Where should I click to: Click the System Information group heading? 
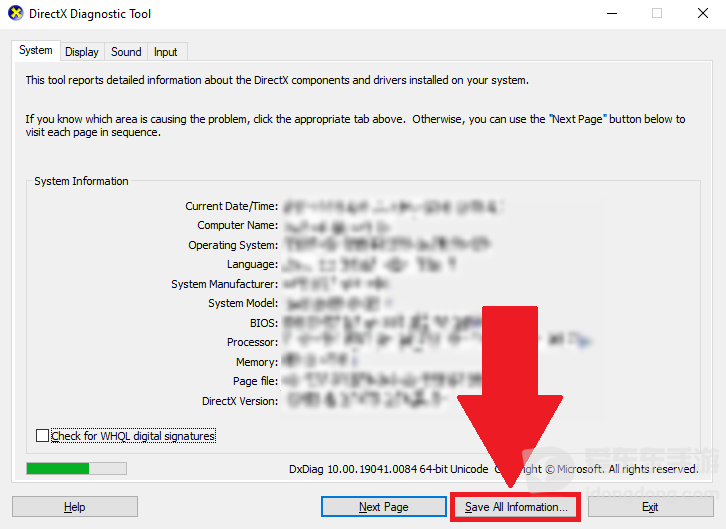(81, 181)
